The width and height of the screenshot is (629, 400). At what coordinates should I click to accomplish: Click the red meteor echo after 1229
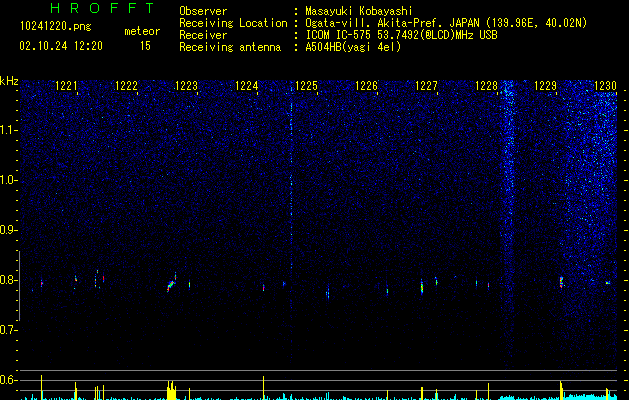[561, 282]
